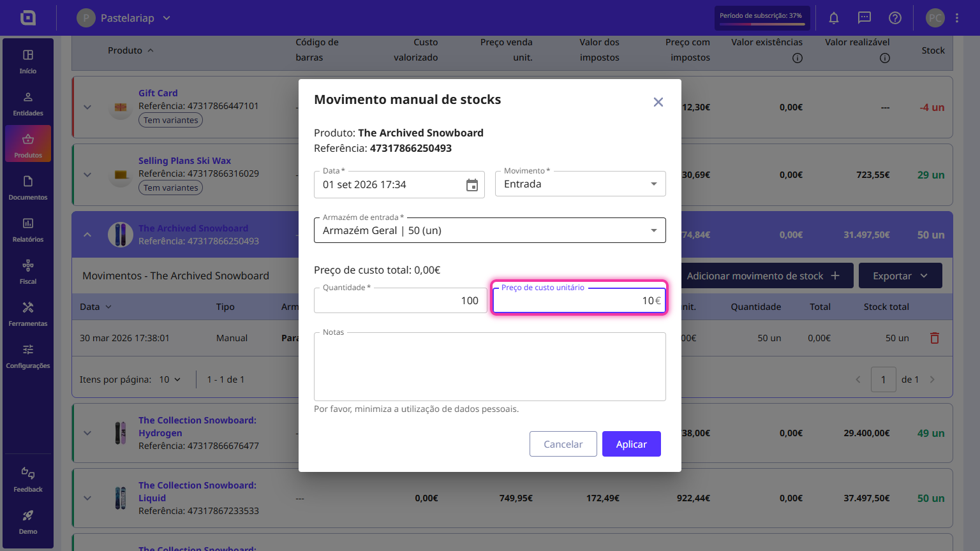Open Fiscal sidebar section
This screenshot has width=980, height=551.
(x=28, y=272)
